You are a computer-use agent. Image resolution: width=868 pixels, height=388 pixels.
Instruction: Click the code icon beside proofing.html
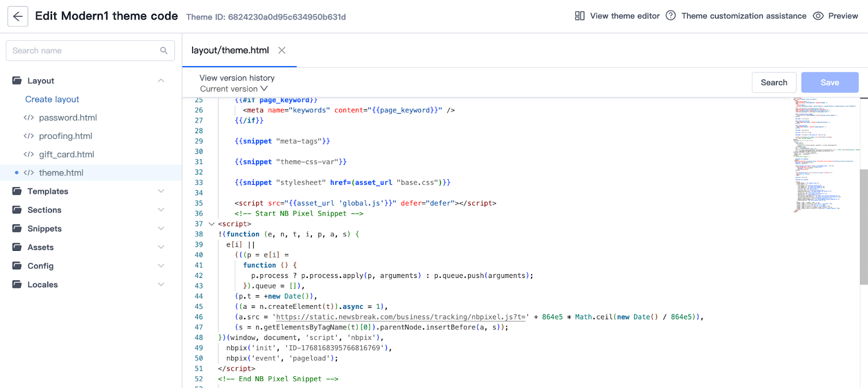tap(29, 136)
